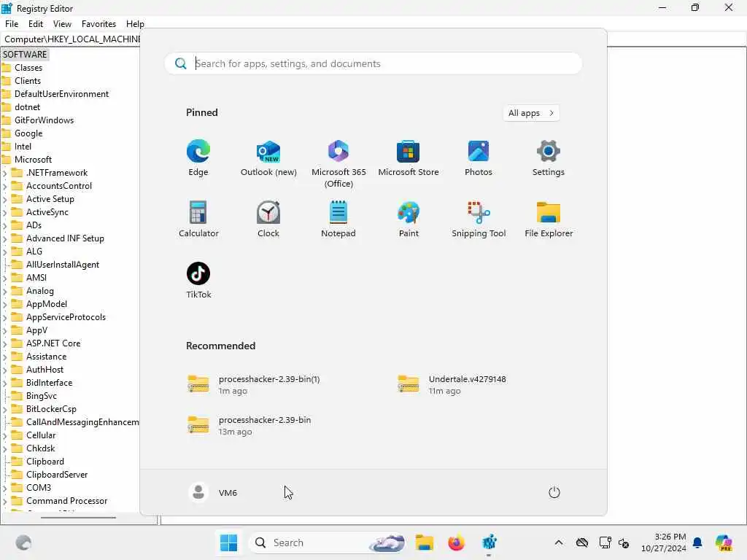Expand the ActiveSync key in tree
The image size is (747, 560).
pyautogui.click(x=5, y=212)
